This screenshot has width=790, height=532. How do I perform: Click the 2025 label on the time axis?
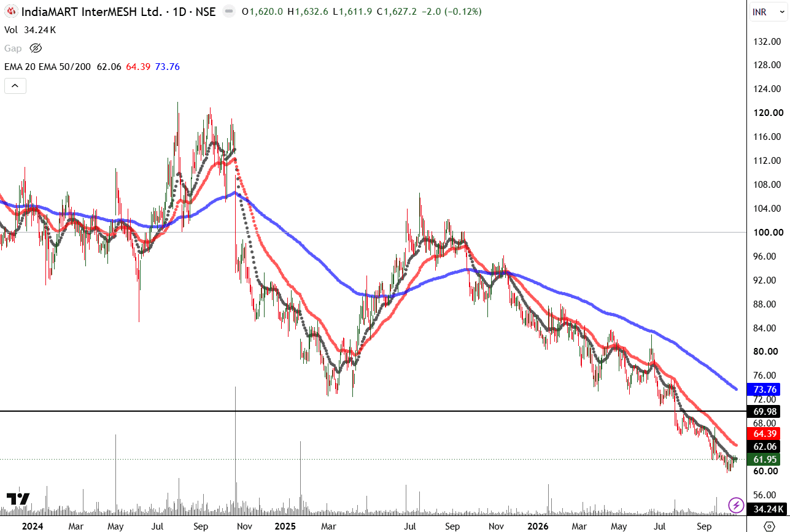[x=285, y=526]
